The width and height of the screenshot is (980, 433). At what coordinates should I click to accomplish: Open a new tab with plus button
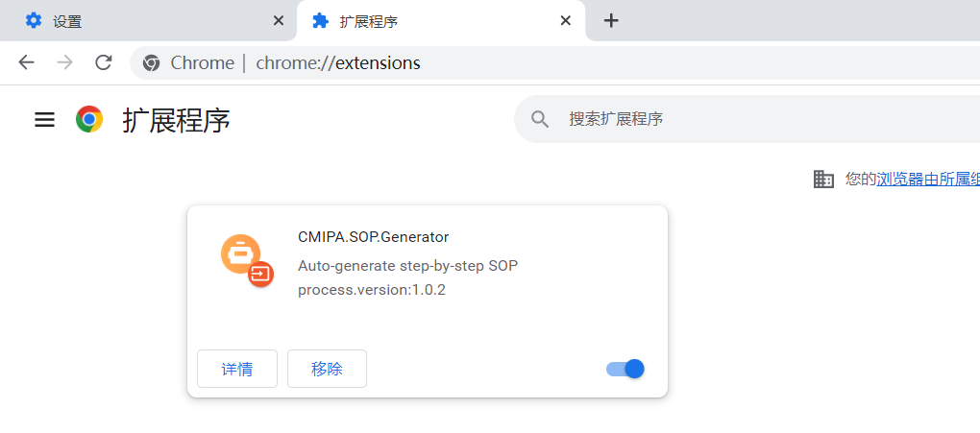click(611, 20)
